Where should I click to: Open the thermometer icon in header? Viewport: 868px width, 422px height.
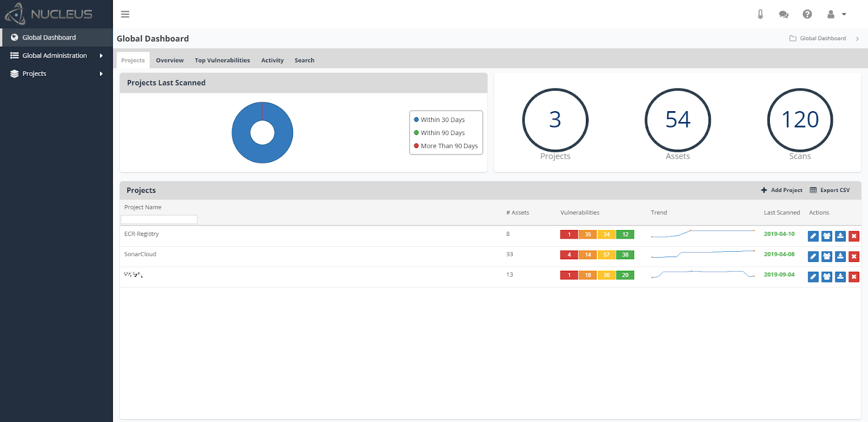[760, 14]
